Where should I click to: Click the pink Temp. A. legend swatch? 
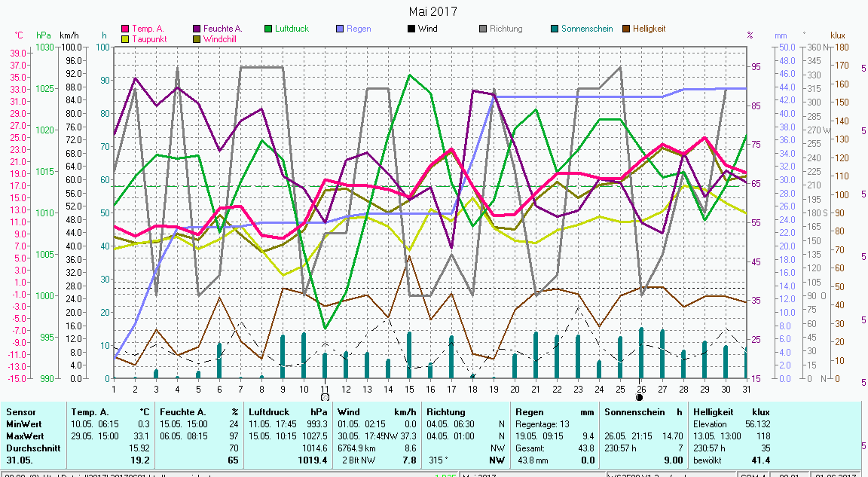[x=125, y=29]
